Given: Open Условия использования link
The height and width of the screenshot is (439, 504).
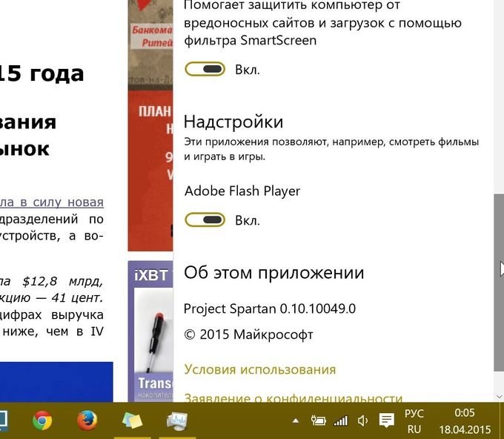Looking at the screenshot, I should (x=259, y=369).
